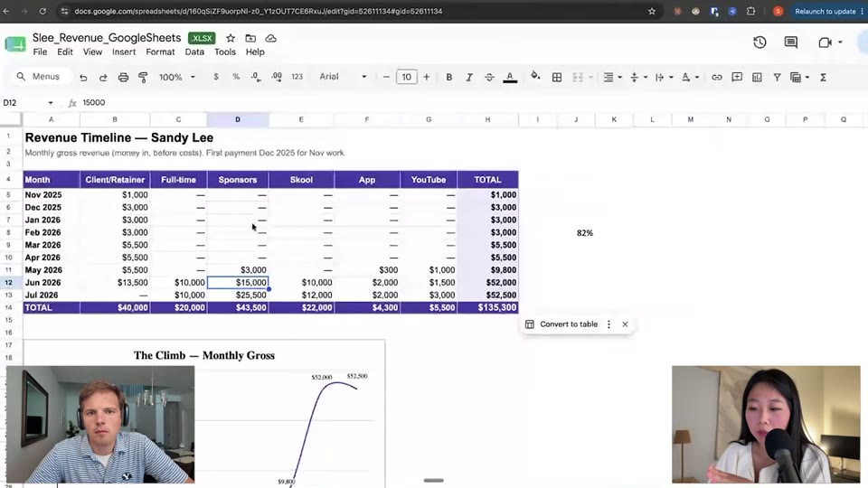Open the Tools menu

pos(225,52)
